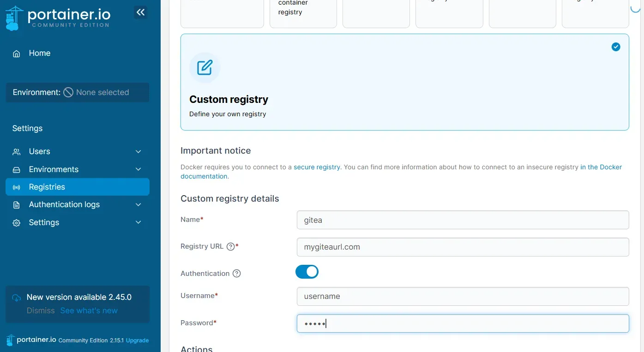Toggle the Authentication switch off

[307, 272]
